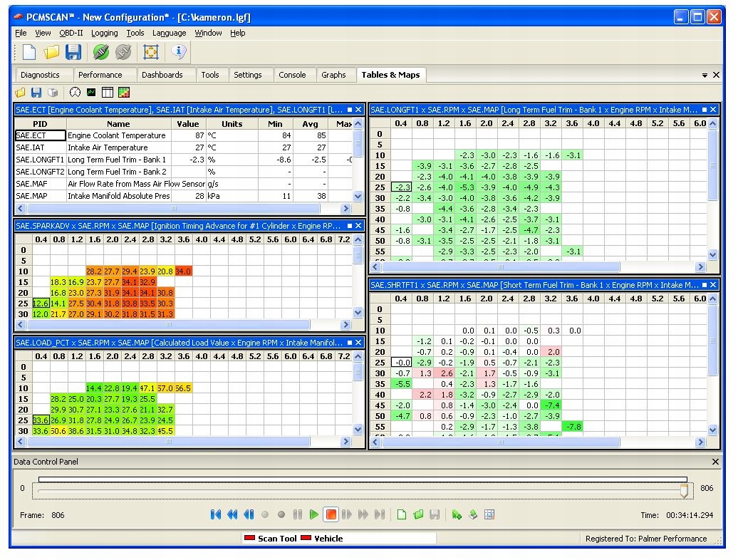
Task: Switch to the Dashboards tab
Action: (x=162, y=75)
